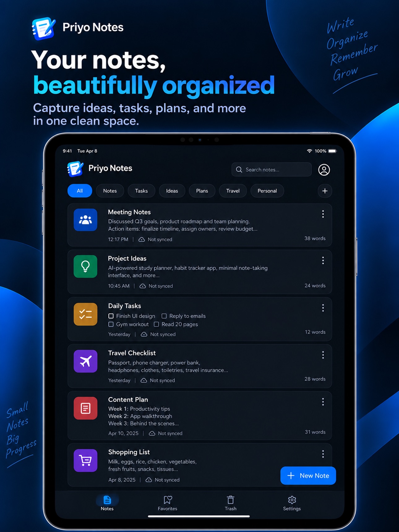This screenshot has width=399, height=532.
Task: Click the cloud sync icon on Travel Checklist
Action: pyautogui.click(x=144, y=380)
